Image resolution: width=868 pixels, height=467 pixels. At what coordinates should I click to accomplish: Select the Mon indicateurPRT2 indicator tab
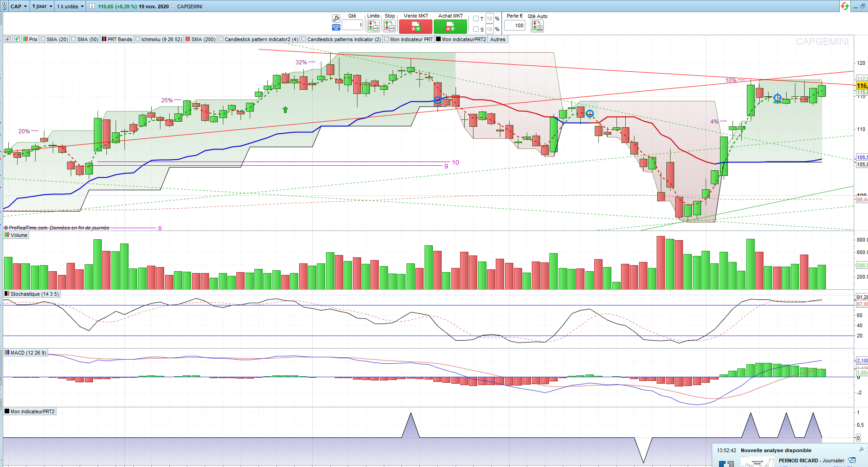point(461,39)
